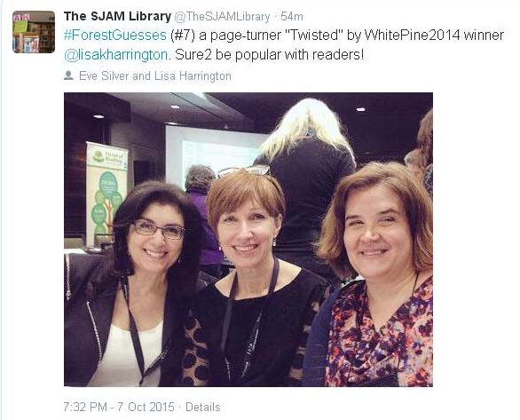Click the 54m tweet timestamp

(x=292, y=17)
